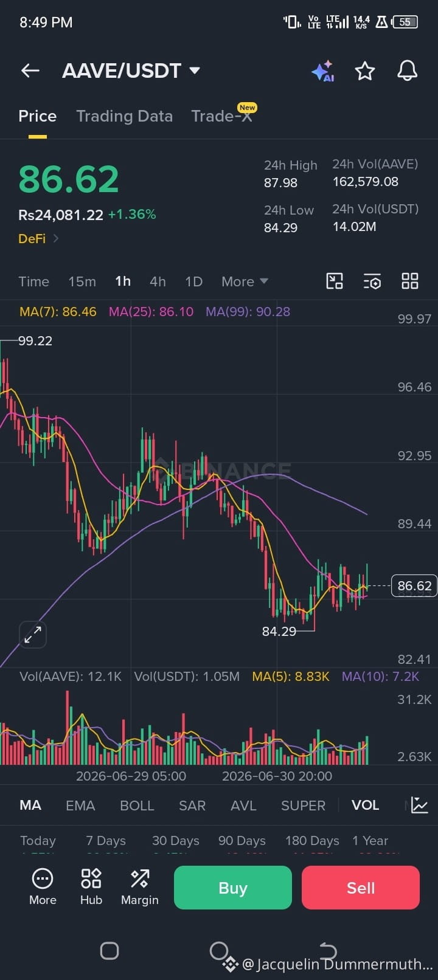Open price alert bell icon

[x=408, y=71]
